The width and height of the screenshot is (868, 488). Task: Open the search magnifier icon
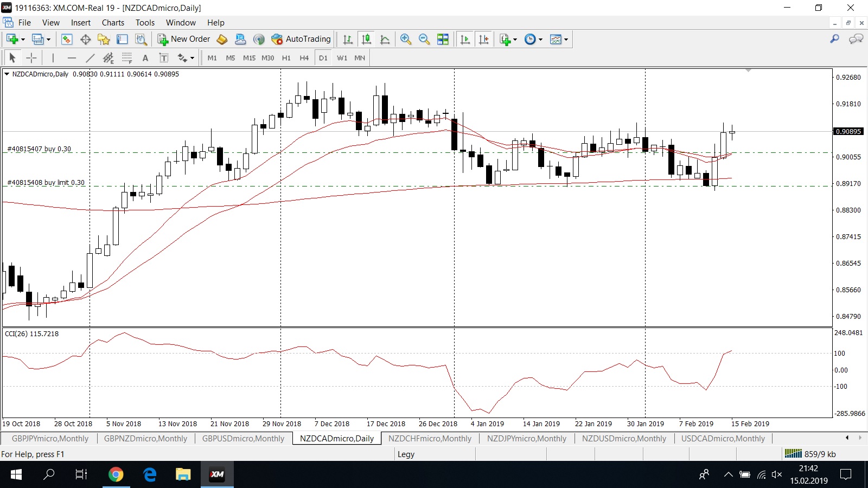(x=835, y=39)
